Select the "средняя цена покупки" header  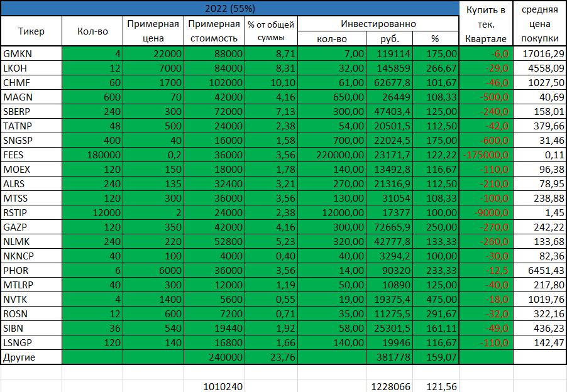coord(540,24)
